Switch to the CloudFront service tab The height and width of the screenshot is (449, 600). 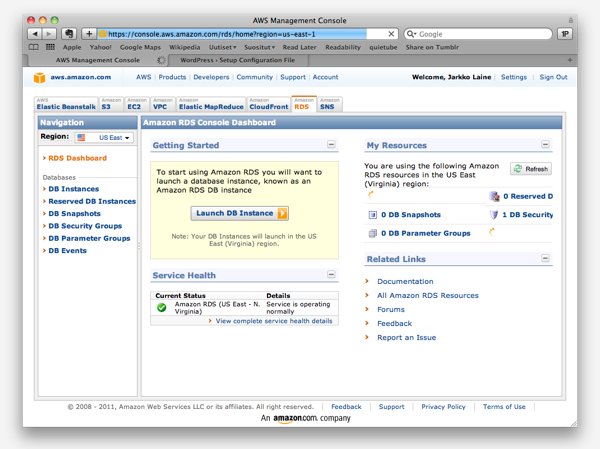click(x=268, y=104)
